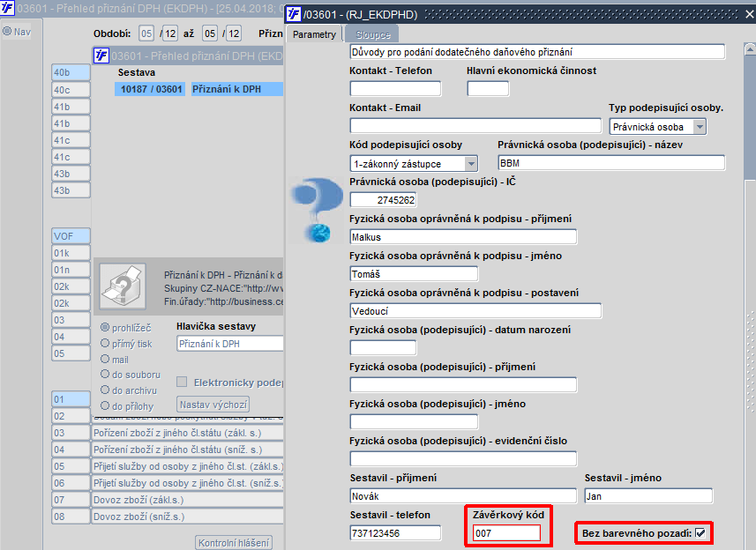Click Právnická osoba název field BBM
The width and height of the screenshot is (756, 550).
pos(611,163)
